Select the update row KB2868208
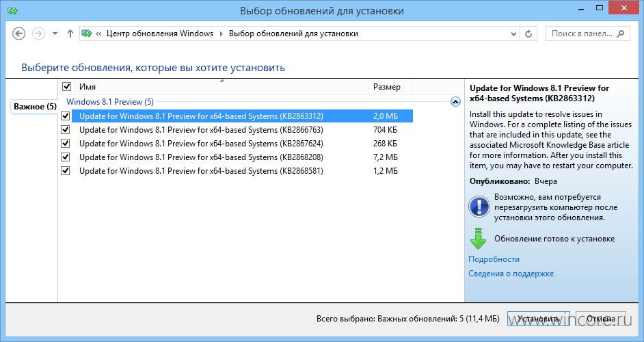The width and height of the screenshot is (644, 342). (242, 157)
